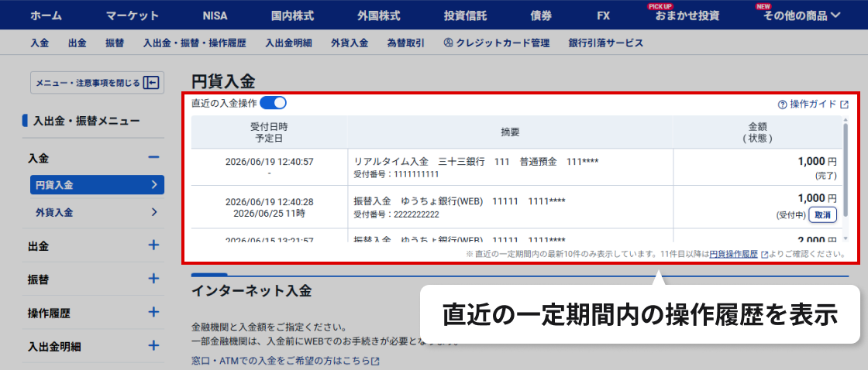Open the NISA navigation item
868x370 pixels.
click(215, 15)
